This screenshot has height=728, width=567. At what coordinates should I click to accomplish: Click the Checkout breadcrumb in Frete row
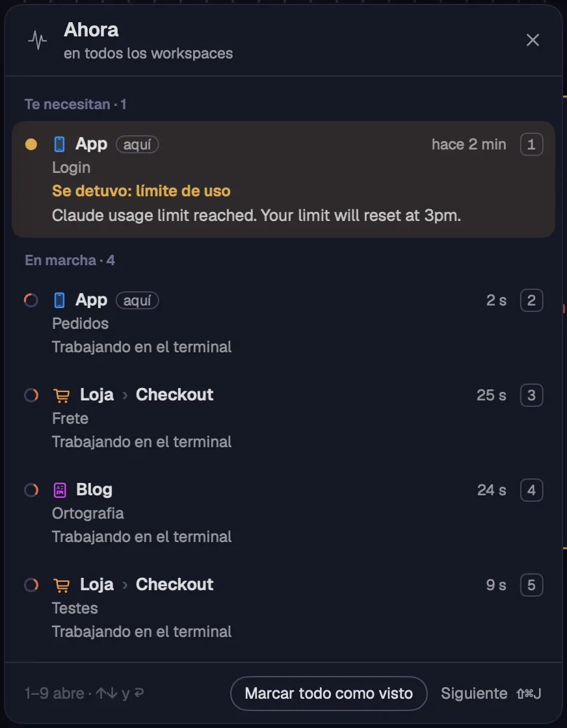175,395
